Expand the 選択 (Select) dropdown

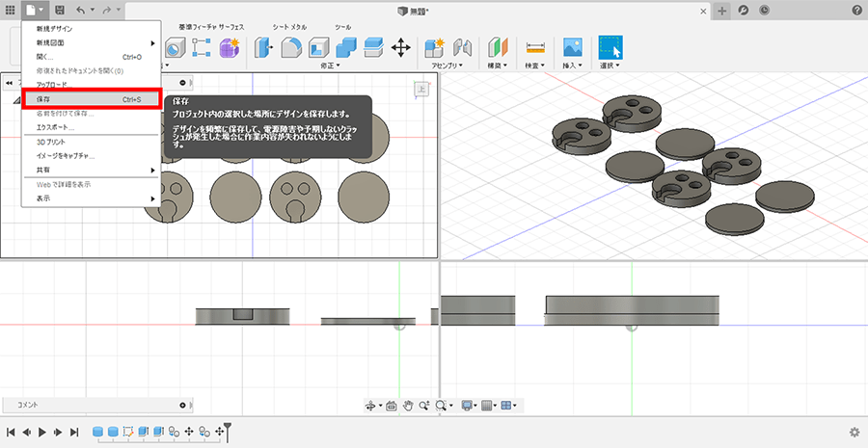[609, 66]
